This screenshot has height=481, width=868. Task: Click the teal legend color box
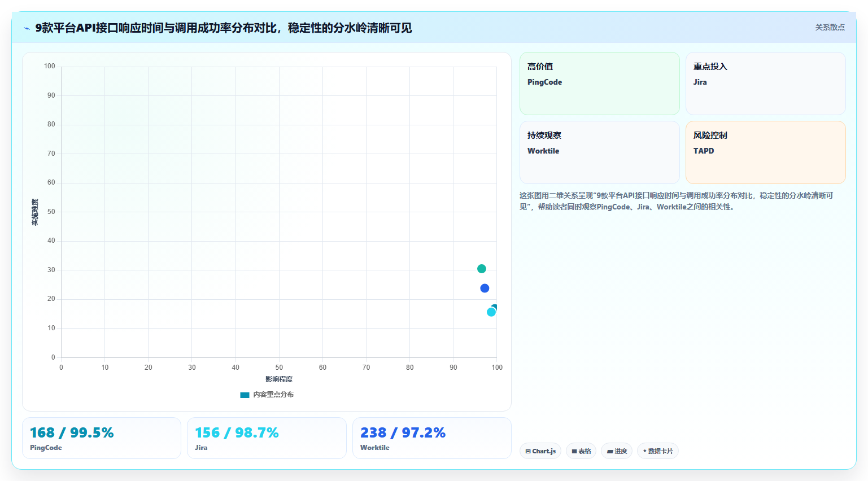245,395
